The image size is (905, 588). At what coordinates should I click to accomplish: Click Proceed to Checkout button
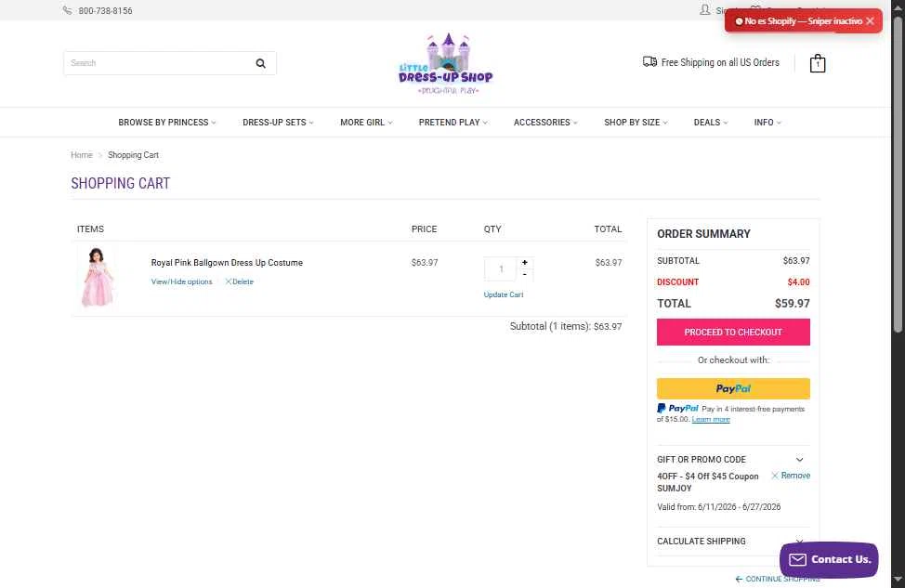pyautogui.click(x=733, y=333)
